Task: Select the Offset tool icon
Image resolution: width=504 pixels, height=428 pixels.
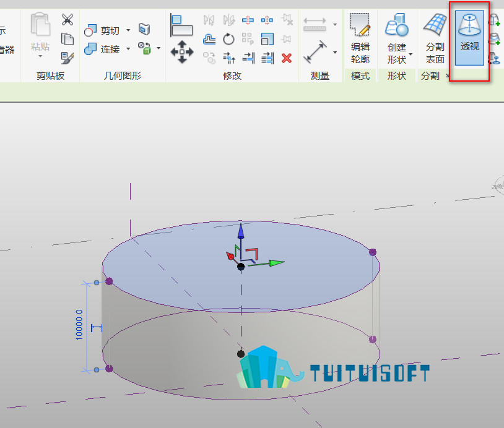Action: (x=209, y=39)
